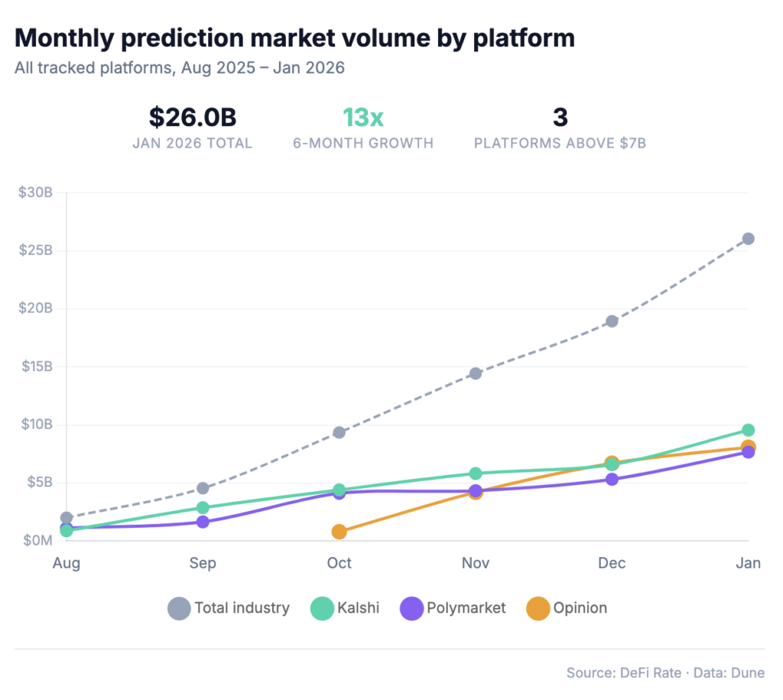Image resolution: width=783 pixels, height=700 pixels.
Task: Click the Polymarket Dec data point
Action: coord(612,480)
